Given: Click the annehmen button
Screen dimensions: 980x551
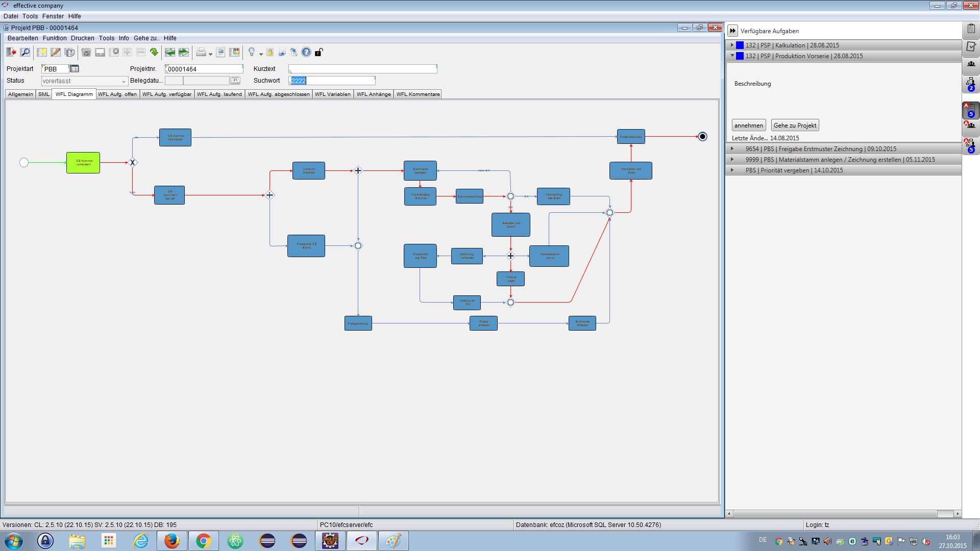Looking at the screenshot, I should [x=749, y=126].
